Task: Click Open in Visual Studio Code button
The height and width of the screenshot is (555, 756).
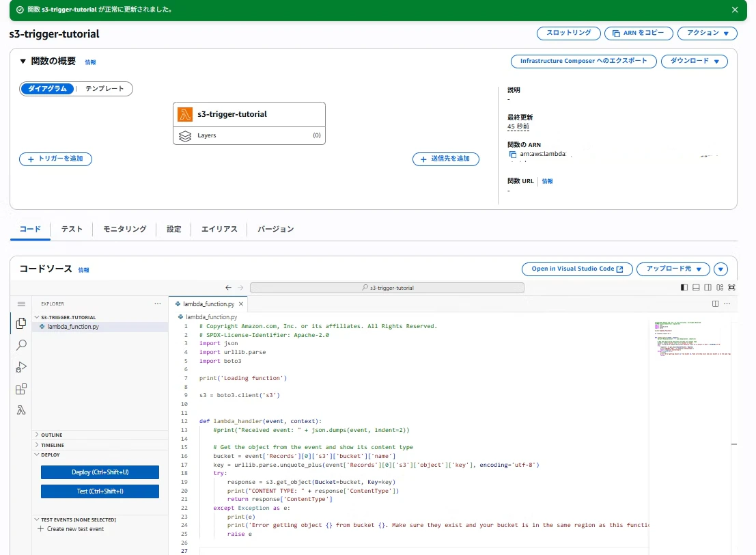Action: [577, 269]
